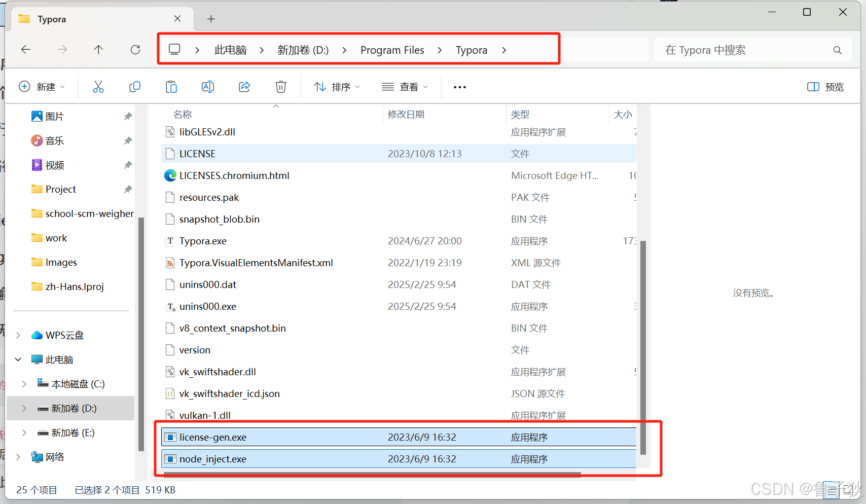Unpin 音乐 using its pin icon
Screen dimensions: 866x504
pos(128,140)
